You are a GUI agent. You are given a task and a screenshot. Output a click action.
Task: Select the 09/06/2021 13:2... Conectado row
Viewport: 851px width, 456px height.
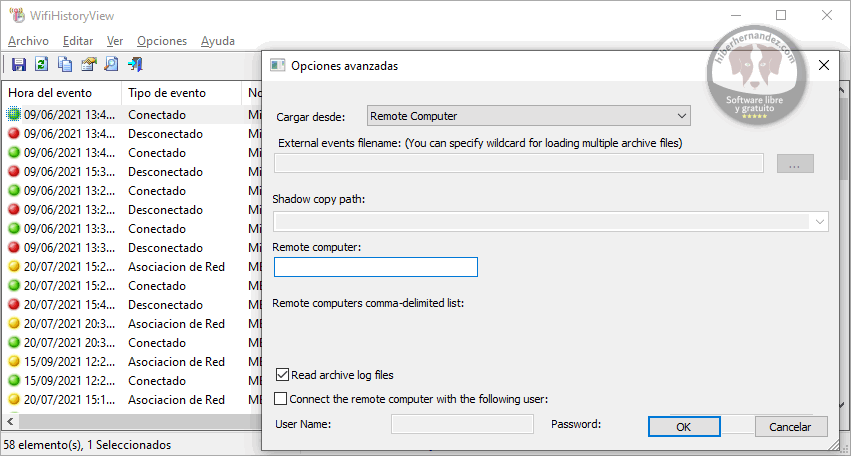pyautogui.click(x=133, y=191)
